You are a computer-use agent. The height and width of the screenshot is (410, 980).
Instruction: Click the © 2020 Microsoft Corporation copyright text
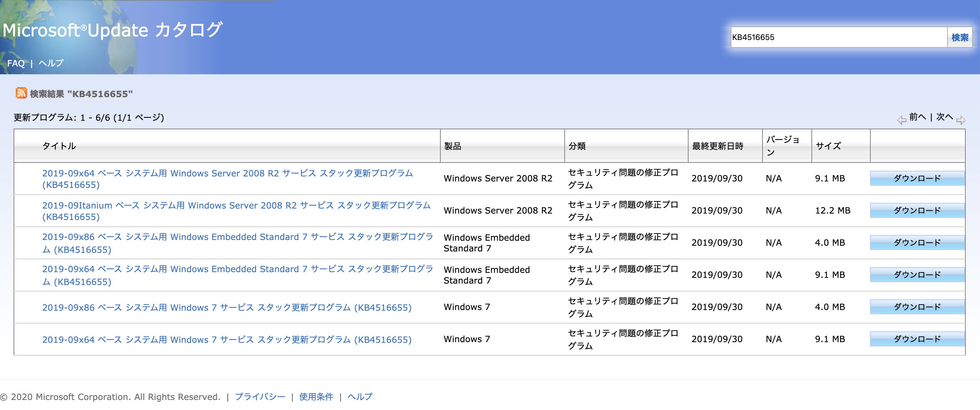[110, 397]
